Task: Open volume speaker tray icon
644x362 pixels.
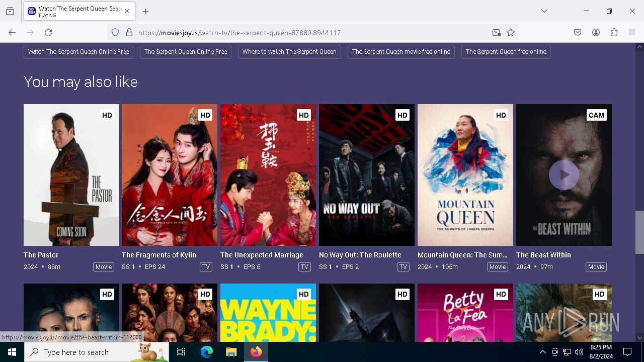Action: 579,352
